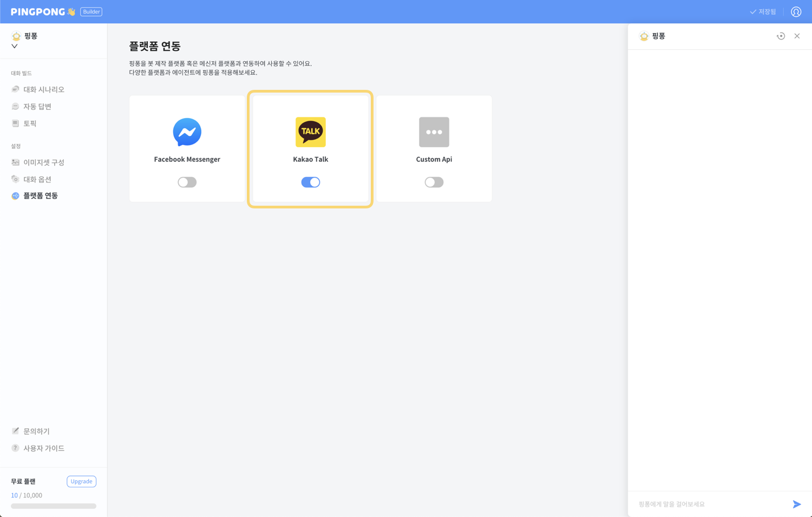
Task: Open 사용자 가이드 link
Action: (x=44, y=448)
